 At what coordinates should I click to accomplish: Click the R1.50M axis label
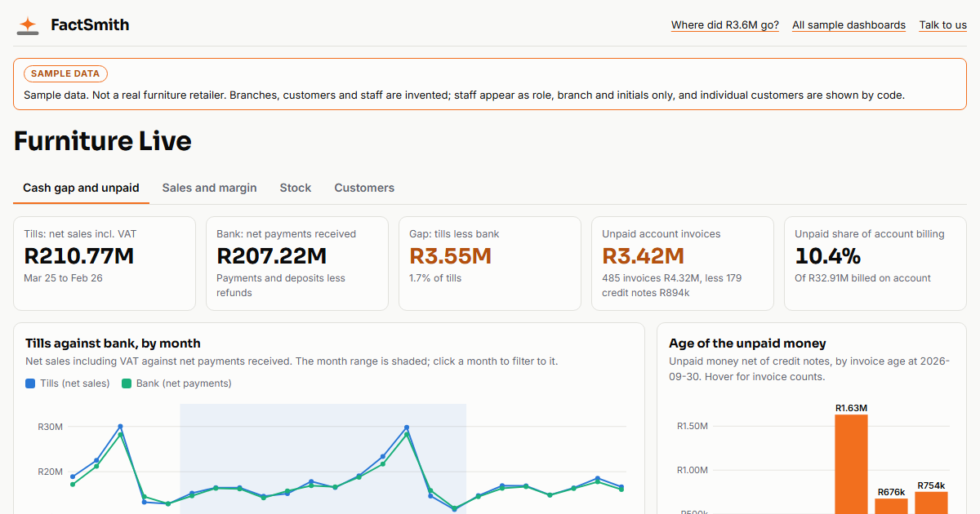coord(692,426)
